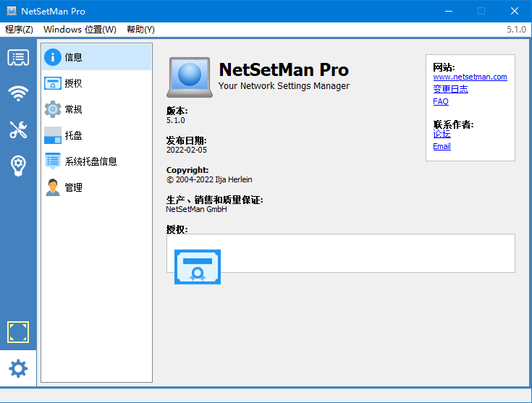Click the copyright text Ilja Herlein

coord(209,179)
